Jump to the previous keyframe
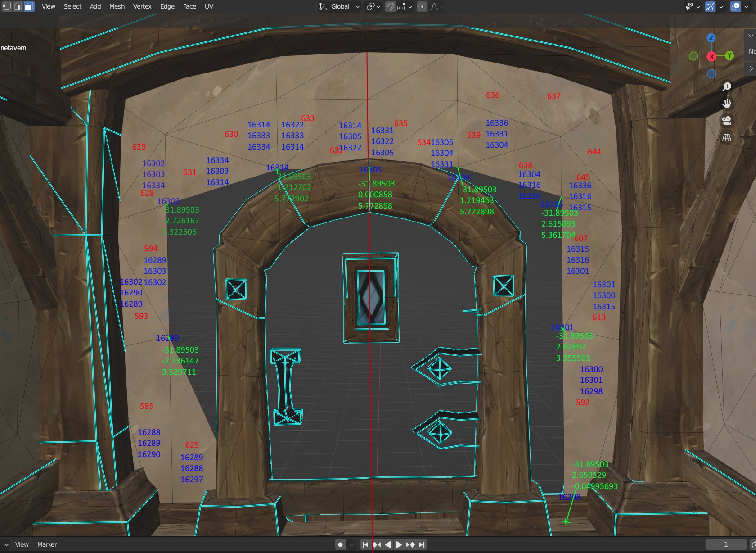 pyautogui.click(x=377, y=544)
